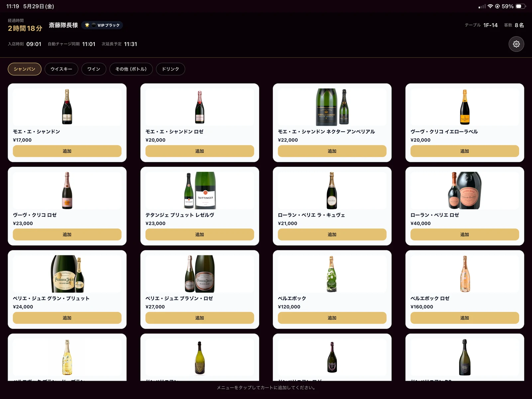Tap the ¥24,000 price label
This screenshot has height=399, width=532.
coord(23,307)
